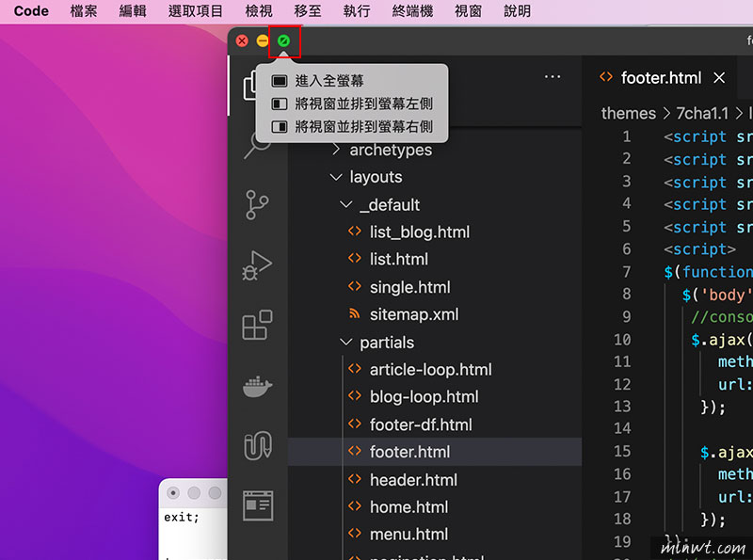Click the themes breadcrumb segment
Viewport: 753px width, 560px height.
[628, 113]
